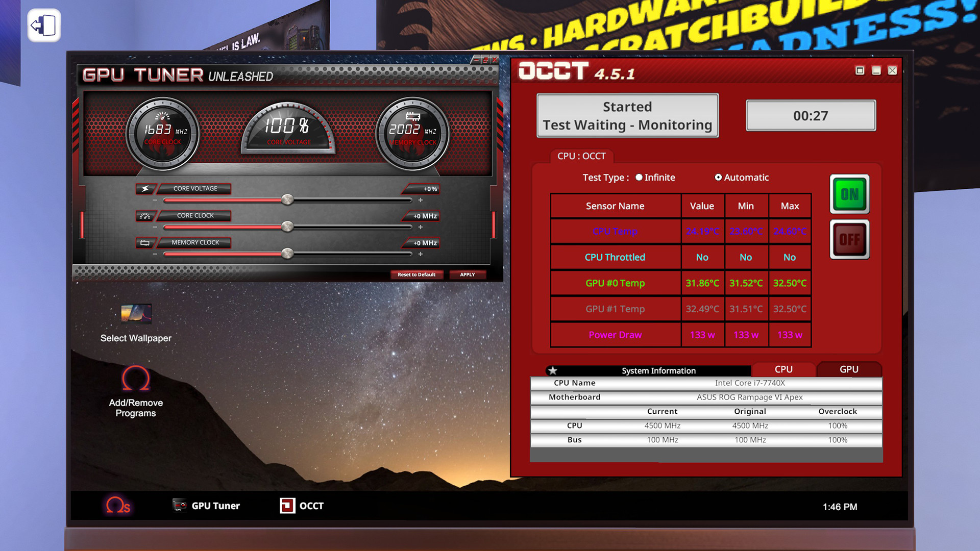This screenshot has width=980, height=551.
Task: Switch to the CPU : OCCT test tab
Action: 580,156
